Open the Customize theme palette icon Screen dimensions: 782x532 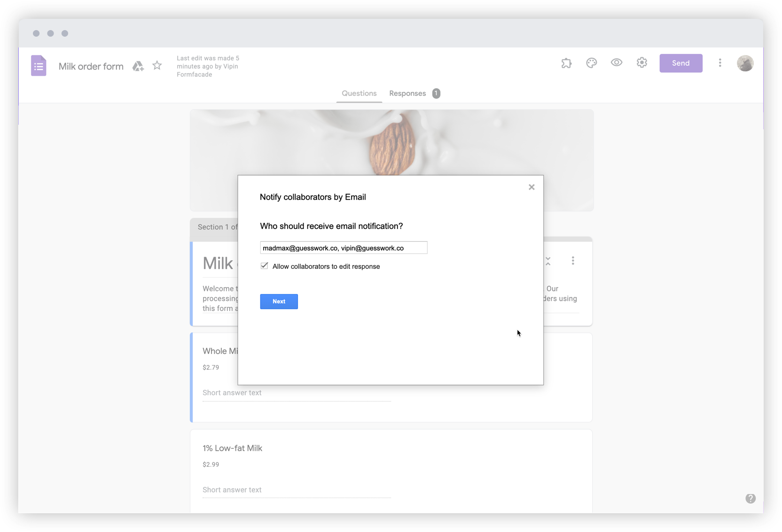[591, 63]
